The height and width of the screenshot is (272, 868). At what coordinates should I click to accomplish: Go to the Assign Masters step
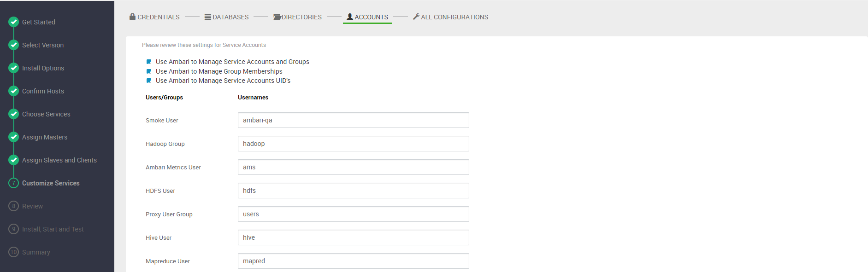tap(45, 137)
